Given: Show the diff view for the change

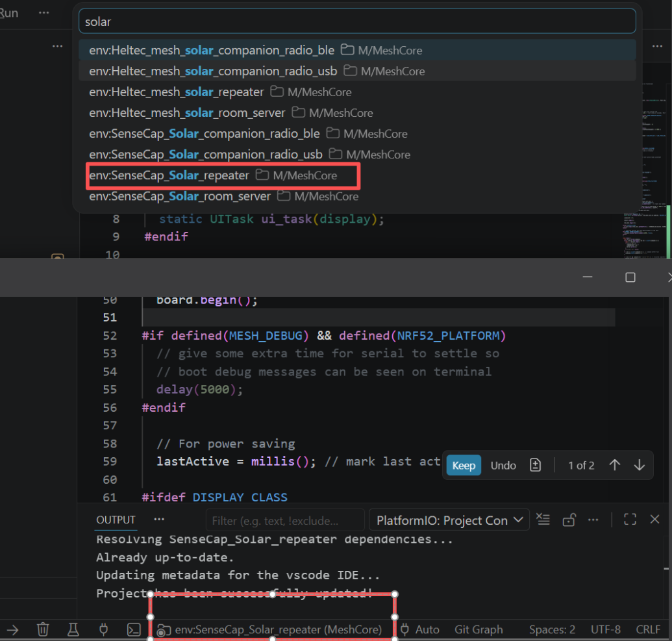Looking at the screenshot, I should [535, 465].
